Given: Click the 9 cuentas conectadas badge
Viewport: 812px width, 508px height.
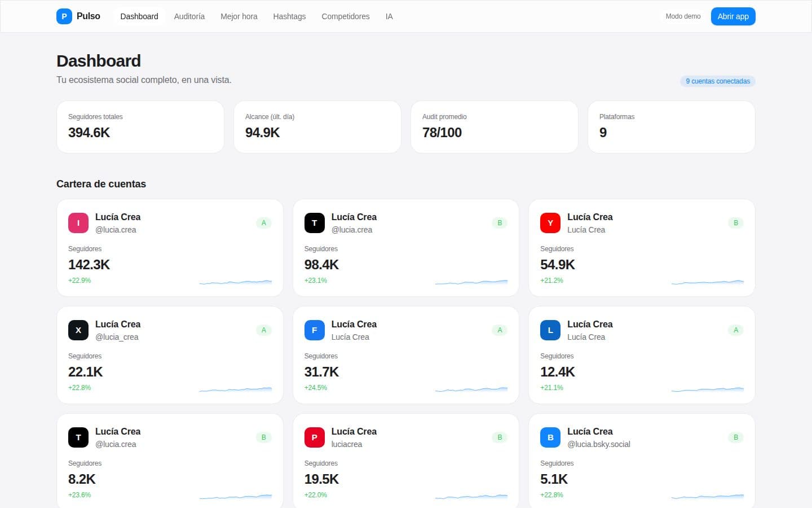Looking at the screenshot, I should [x=718, y=81].
